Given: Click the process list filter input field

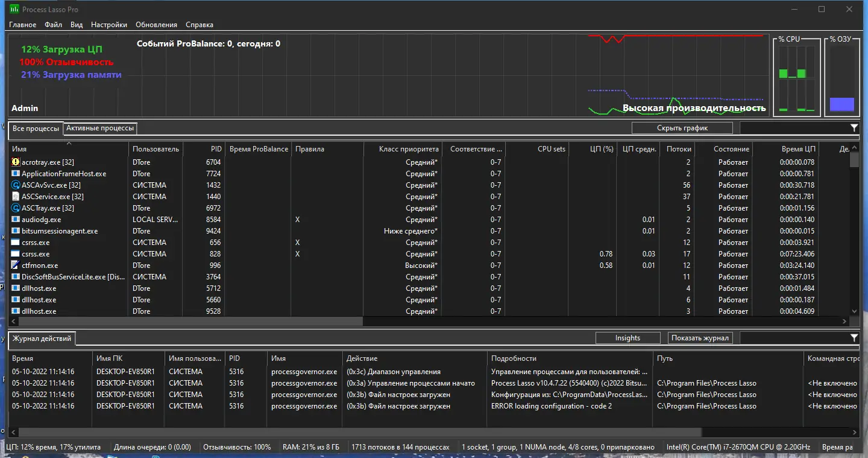Looking at the screenshot, I should point(794,128).
